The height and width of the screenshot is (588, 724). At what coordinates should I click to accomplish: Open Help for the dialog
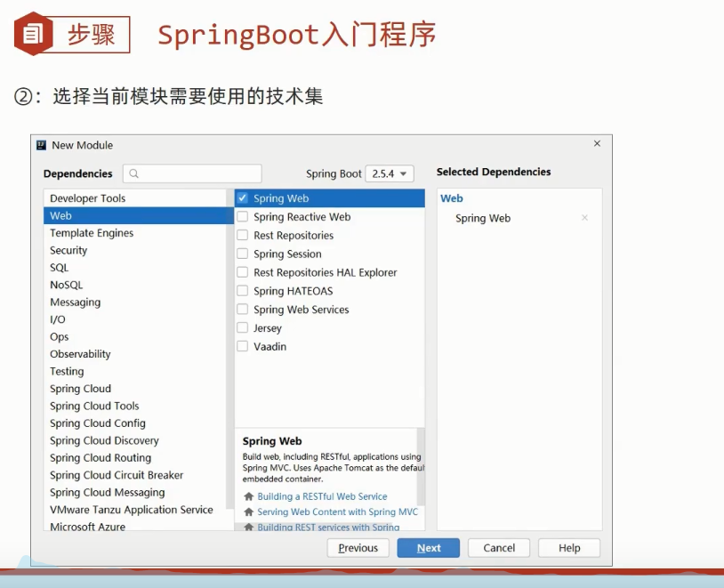click(569, 548)
